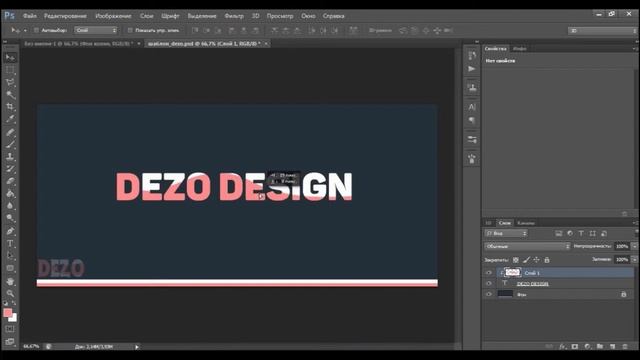
Task: Enable the Автовыбор checkbox
Action: [x=36, y=30]
